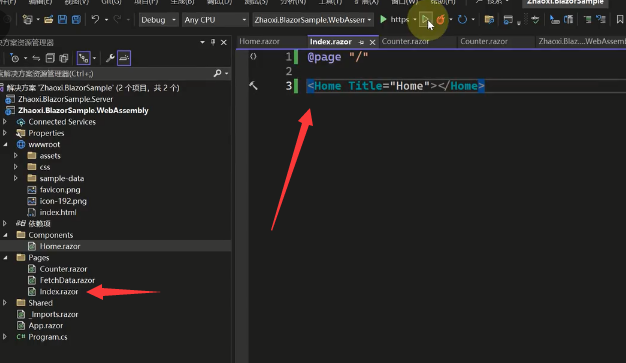Viewport: 626px width, 363px height.
Task: Click the hammer icon beside line 3
Action: point(253,85)
